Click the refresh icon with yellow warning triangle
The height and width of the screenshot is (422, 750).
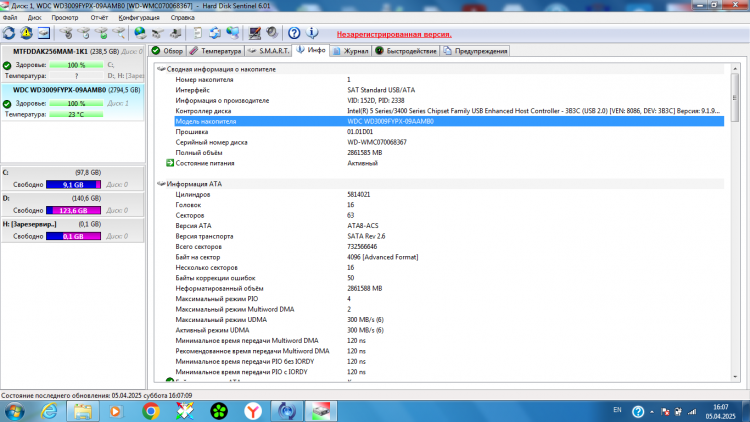click(x=26, y=33)
